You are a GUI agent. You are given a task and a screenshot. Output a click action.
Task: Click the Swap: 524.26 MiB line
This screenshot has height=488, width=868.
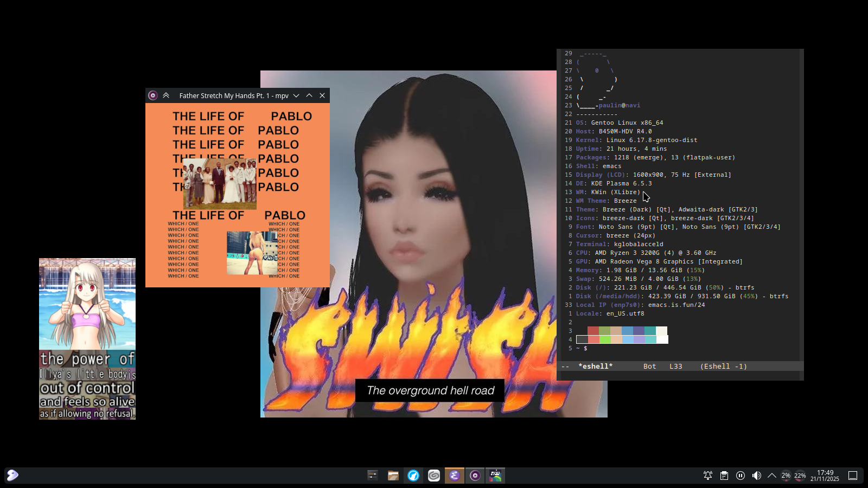point(639,279)
